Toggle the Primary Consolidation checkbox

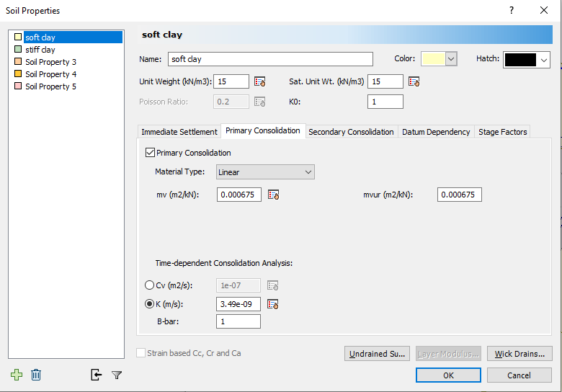click(x=150, y=153)
